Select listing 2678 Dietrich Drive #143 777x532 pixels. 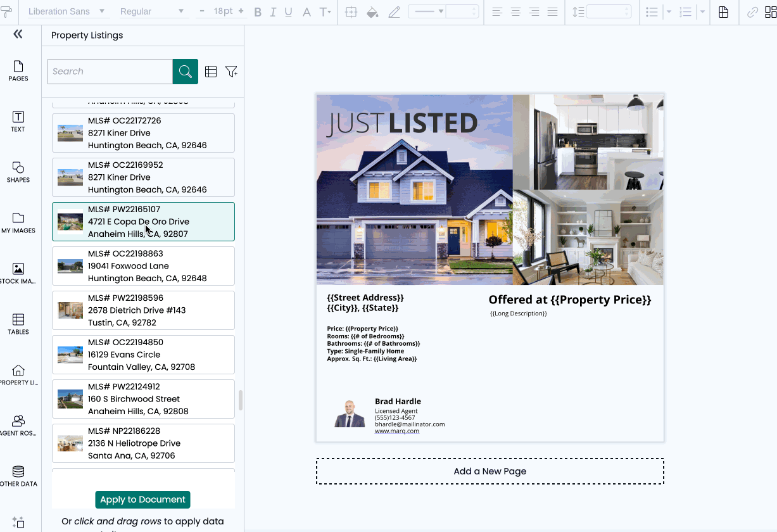143,310
